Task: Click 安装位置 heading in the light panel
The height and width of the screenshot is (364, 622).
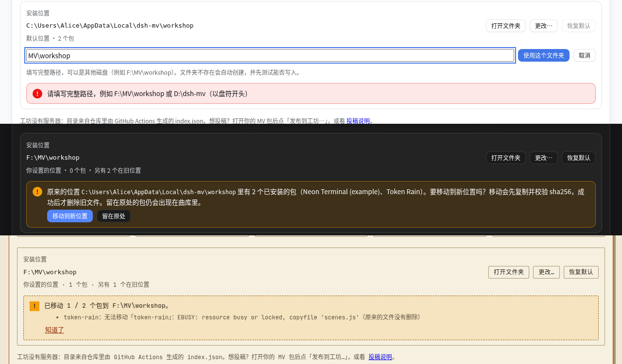Action: point(38,13)
